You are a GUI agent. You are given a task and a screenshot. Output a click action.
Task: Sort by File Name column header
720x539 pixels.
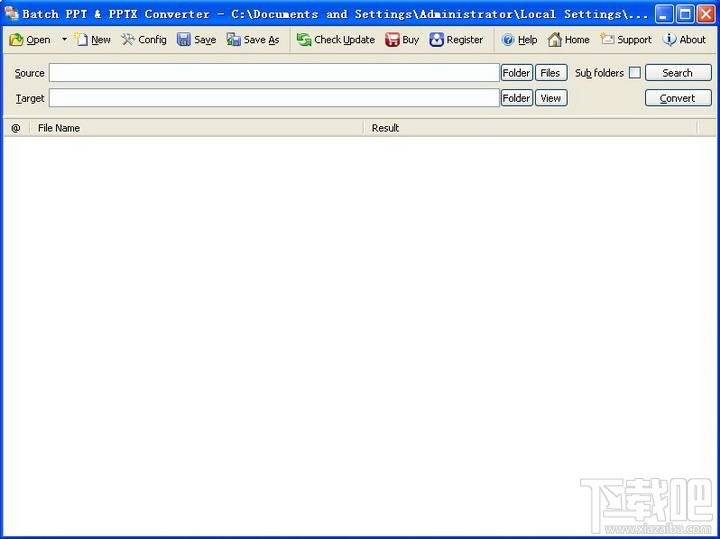point(197,128)
